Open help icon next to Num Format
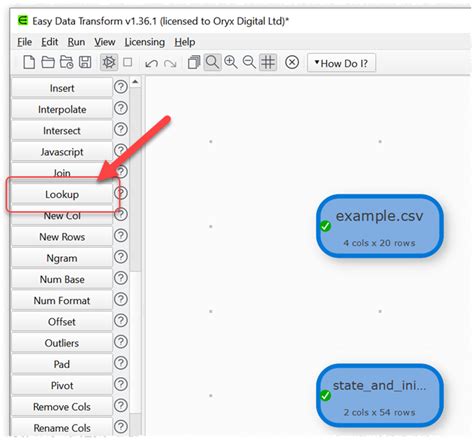474x440 pixels. point(121,299)
